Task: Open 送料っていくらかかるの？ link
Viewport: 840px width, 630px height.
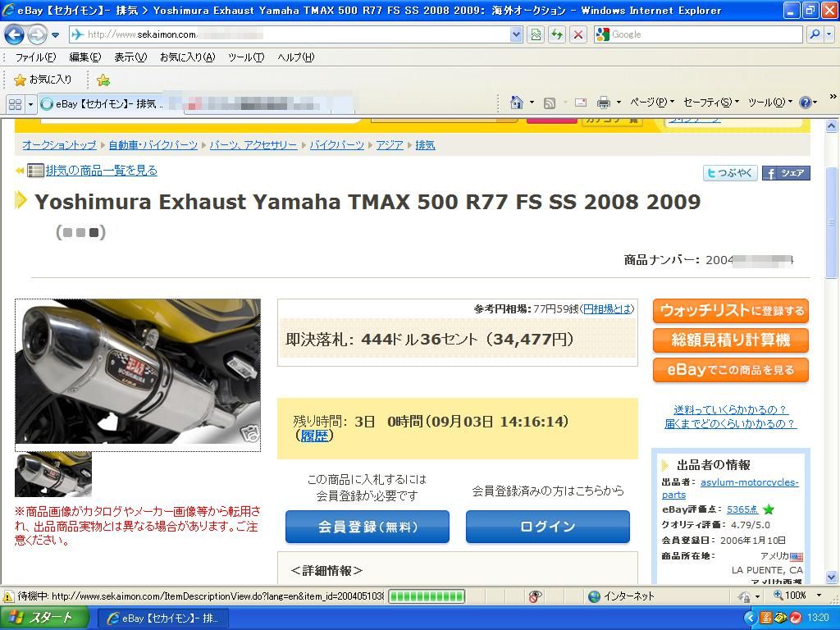Action: [x=730, y=410]
